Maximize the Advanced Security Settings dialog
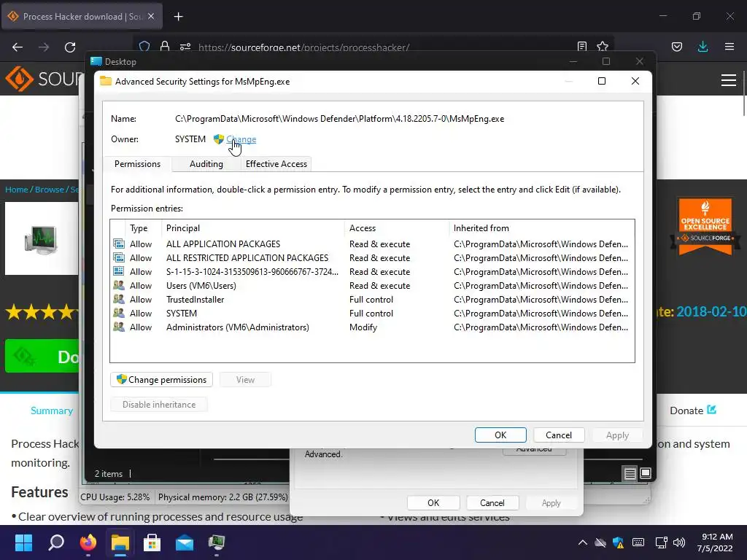Viewport: 747px width, 560px height. tap(602, 81)
